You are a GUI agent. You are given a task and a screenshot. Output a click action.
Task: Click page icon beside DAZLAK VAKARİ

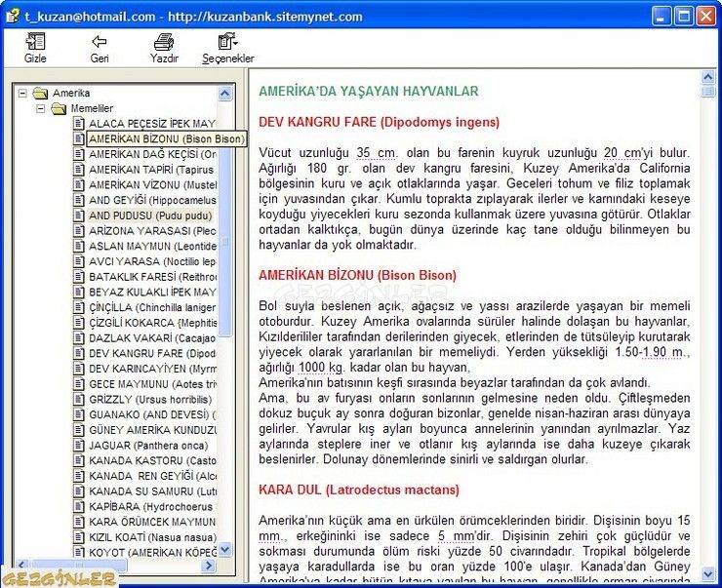79,337
